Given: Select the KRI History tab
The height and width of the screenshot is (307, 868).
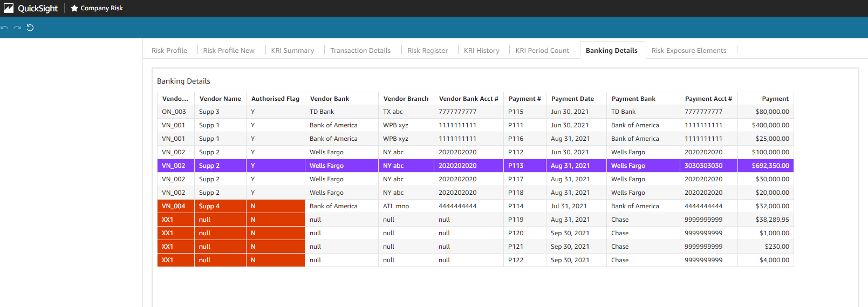Looking at the screenshot, I should [481, 50].
